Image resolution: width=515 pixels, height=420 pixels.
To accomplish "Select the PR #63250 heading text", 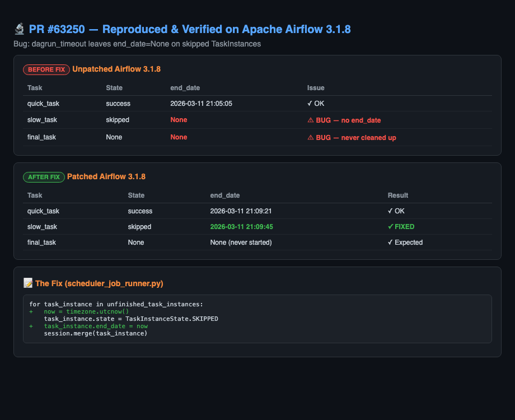I will (190, 29).
